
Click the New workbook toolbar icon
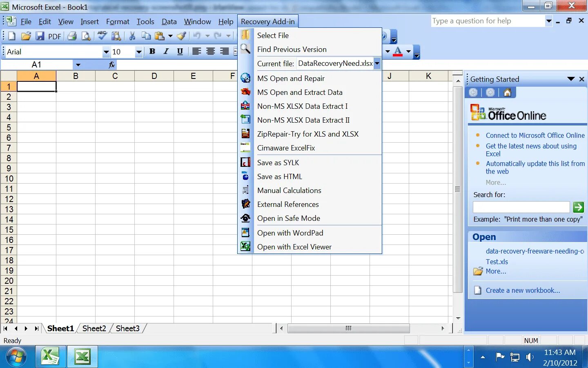pos(12,36)
